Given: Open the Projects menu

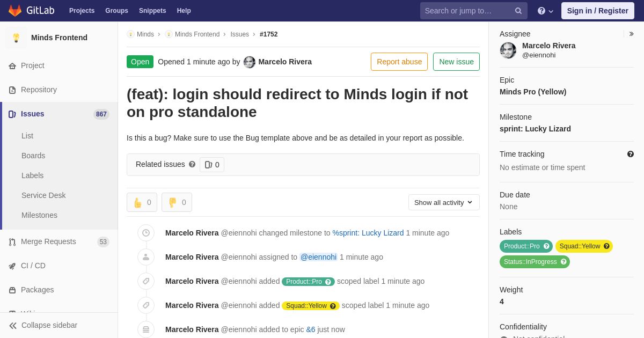Looking at the screenshot, I should [x=82, y=11].
